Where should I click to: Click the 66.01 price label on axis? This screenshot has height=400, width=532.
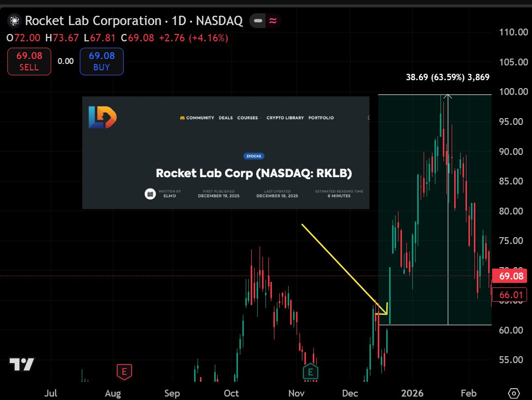(509, 295)
